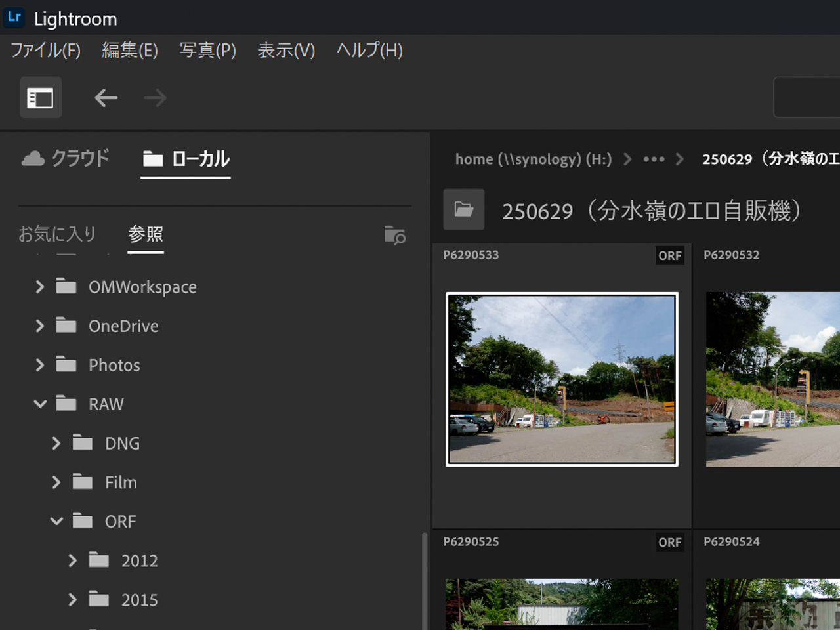Select the P6290524 photo thumbnail

pos(773,604)
